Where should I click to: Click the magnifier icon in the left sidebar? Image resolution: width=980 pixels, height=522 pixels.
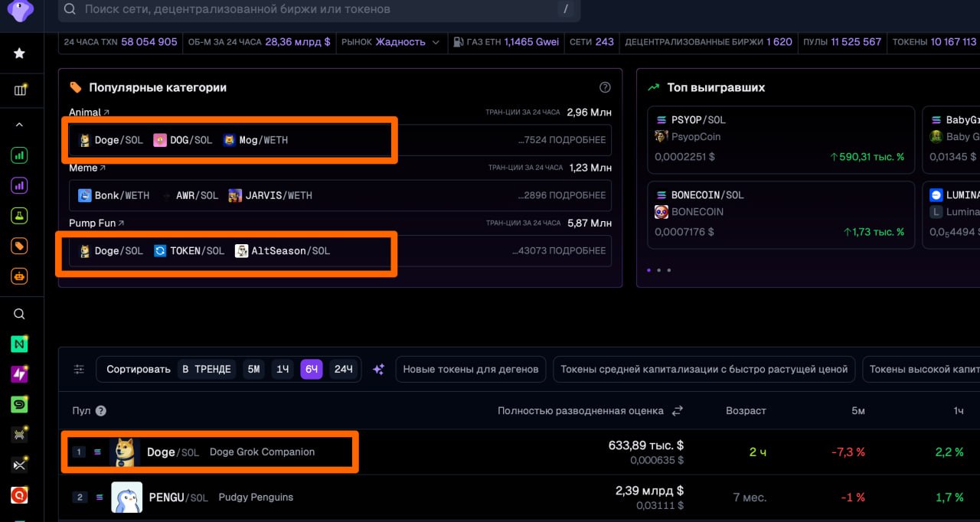[20, 314]
